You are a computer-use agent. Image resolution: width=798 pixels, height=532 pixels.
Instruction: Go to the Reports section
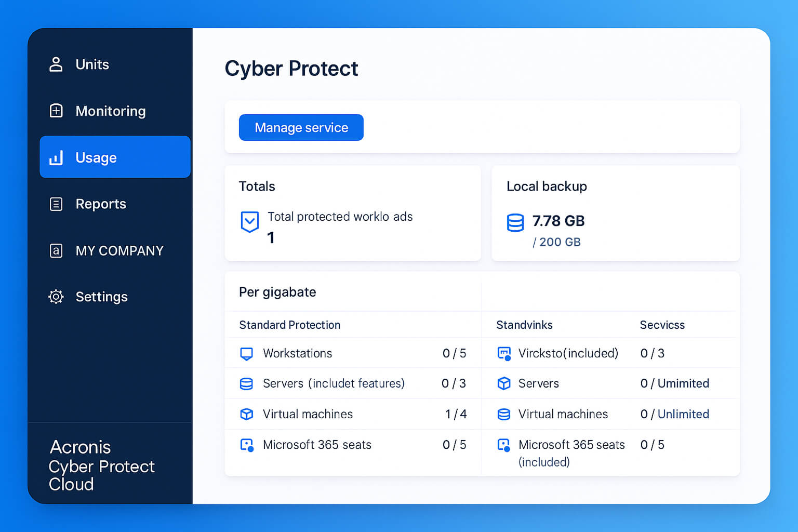(101, 204)
